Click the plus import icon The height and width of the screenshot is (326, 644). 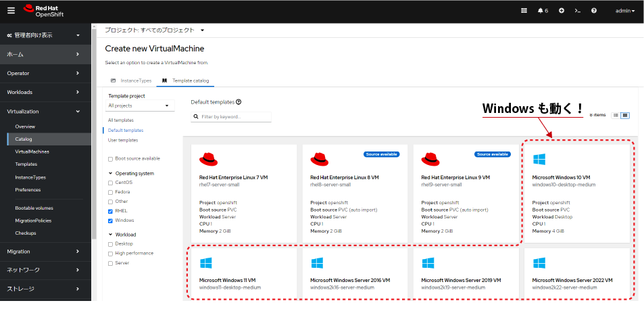click(x=561, y=11)
